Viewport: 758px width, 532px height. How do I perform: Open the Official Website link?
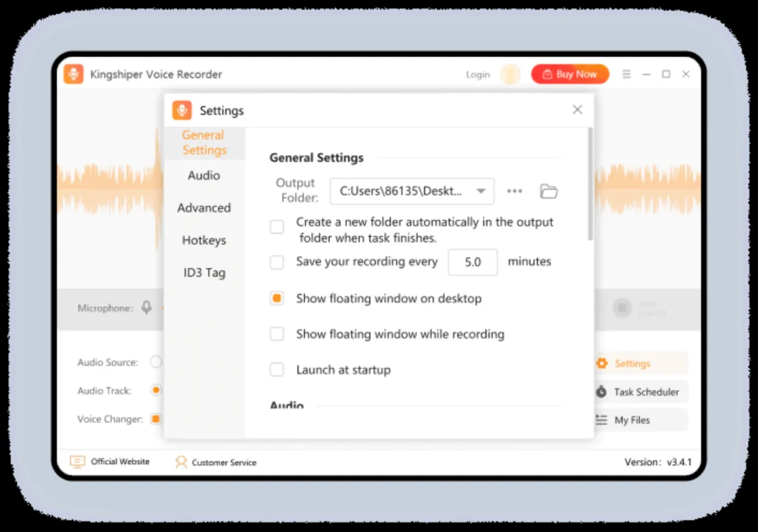coord(120,462)
